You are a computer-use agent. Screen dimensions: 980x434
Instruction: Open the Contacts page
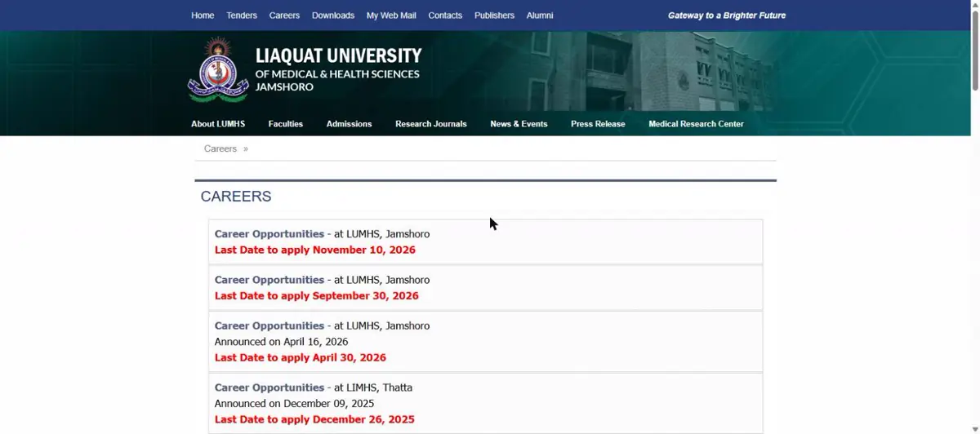pos(445,15)
